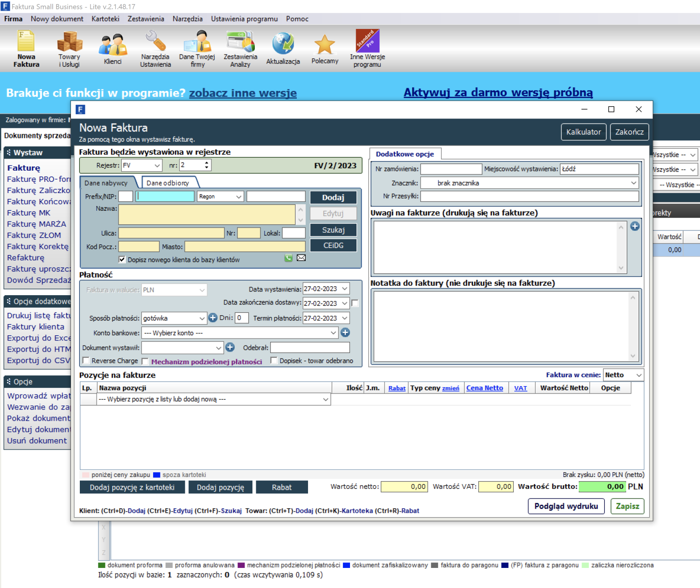Screen dimensions: 700x588
Task: Open Nowa Faktura toolbar icon
Action: pos(26,48)
